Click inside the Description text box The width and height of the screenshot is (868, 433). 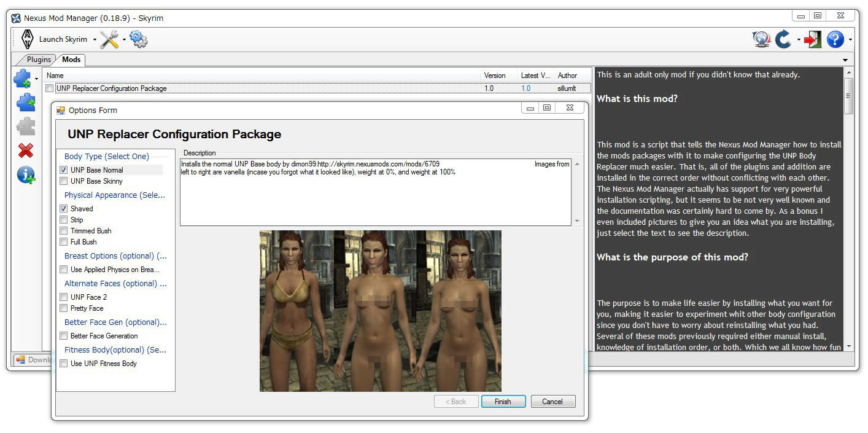pos(376,192)
